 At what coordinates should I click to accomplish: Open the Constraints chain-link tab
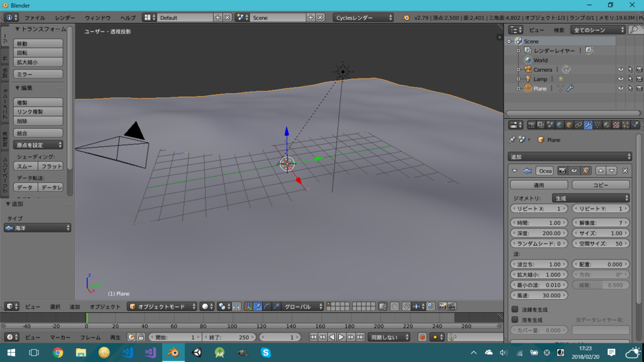(579, 125)
